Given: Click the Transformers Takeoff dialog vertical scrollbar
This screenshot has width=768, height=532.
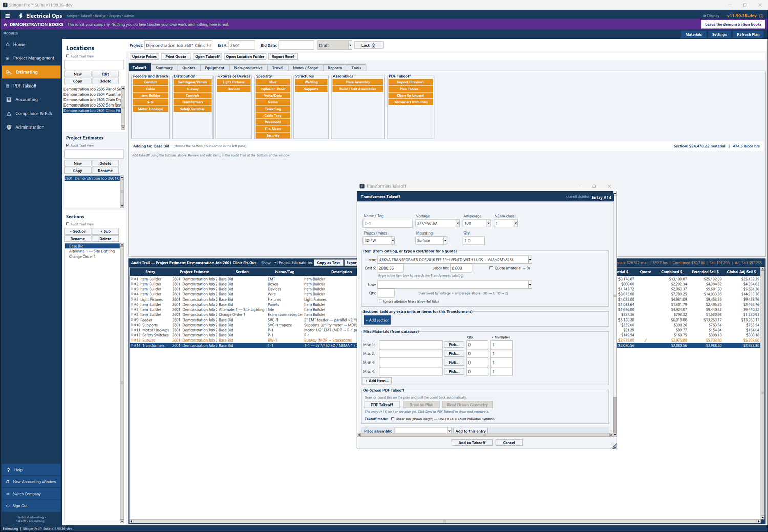Looking at the screenshot, I should coord(615,313).
